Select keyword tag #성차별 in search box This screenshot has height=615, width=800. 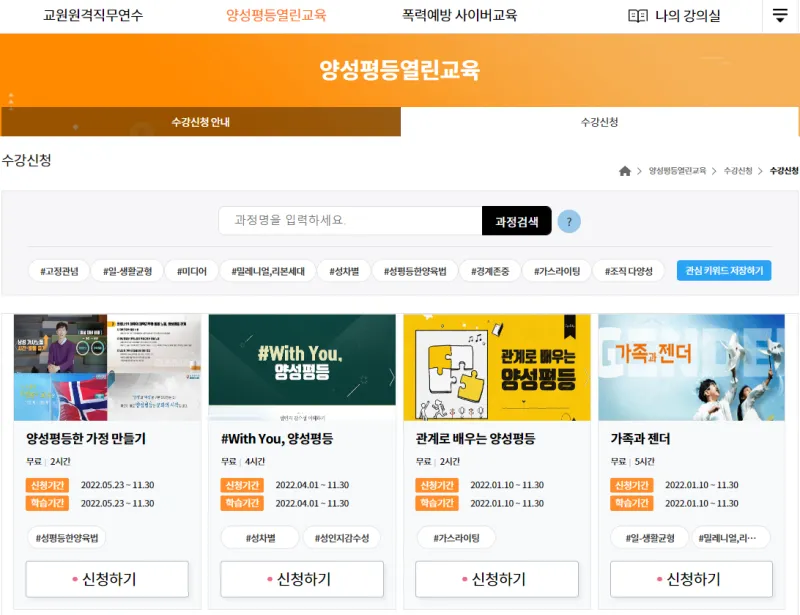(x=344, y=271)
